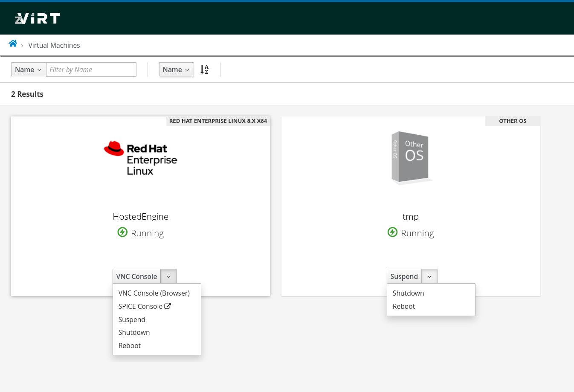Image resolution: width=574 pixels, height=392 pixels.
Task: Click the Suspend button for tmp
Action: click(x=404, y=276)
